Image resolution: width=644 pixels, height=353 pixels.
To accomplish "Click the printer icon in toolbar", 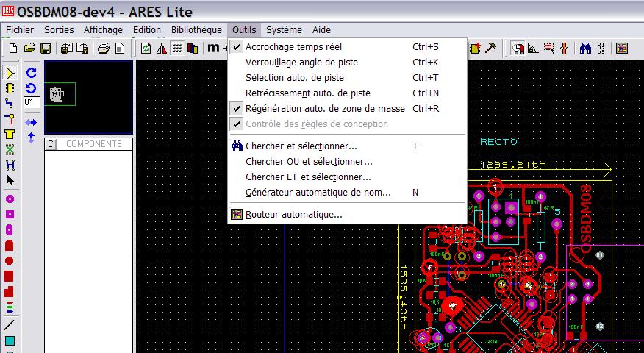I will click(x=103, y=49).
